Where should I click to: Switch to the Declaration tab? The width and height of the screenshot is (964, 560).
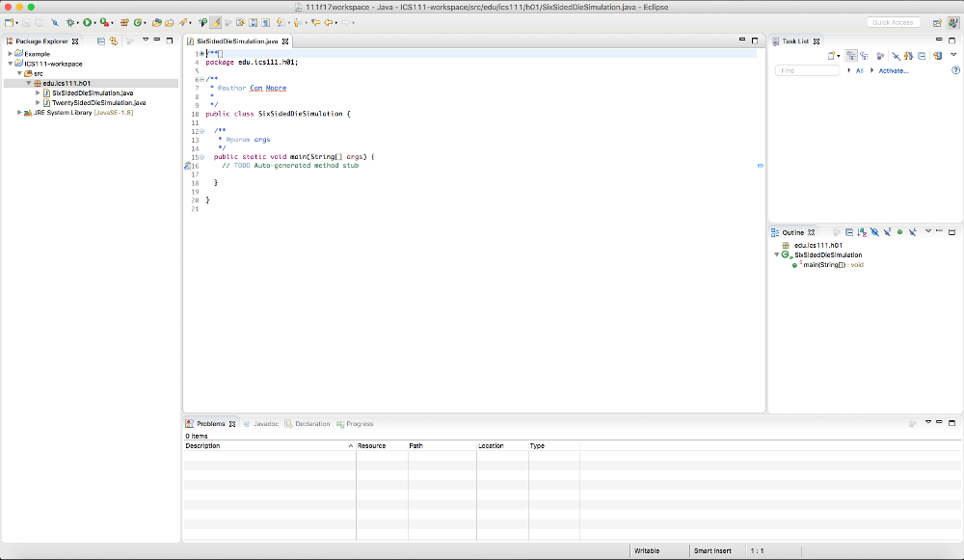click(311, 424)
